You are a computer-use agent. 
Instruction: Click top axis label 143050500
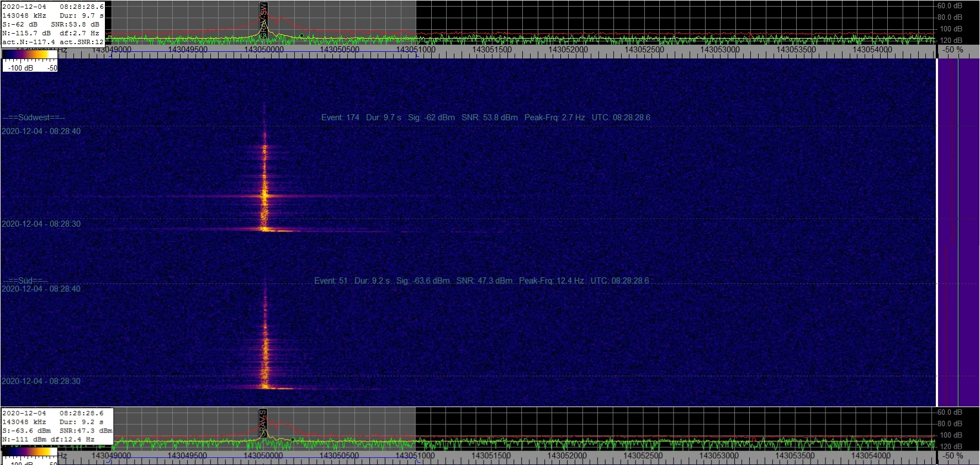point(340,50)
